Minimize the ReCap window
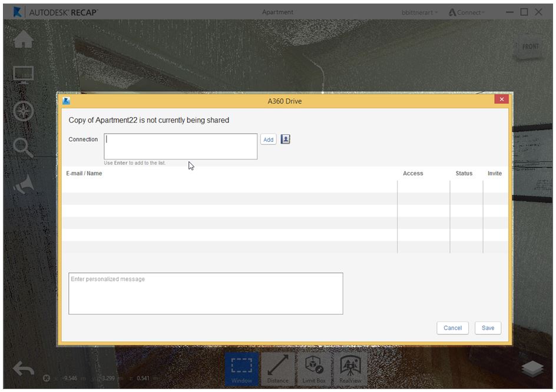 click(509, 12)
